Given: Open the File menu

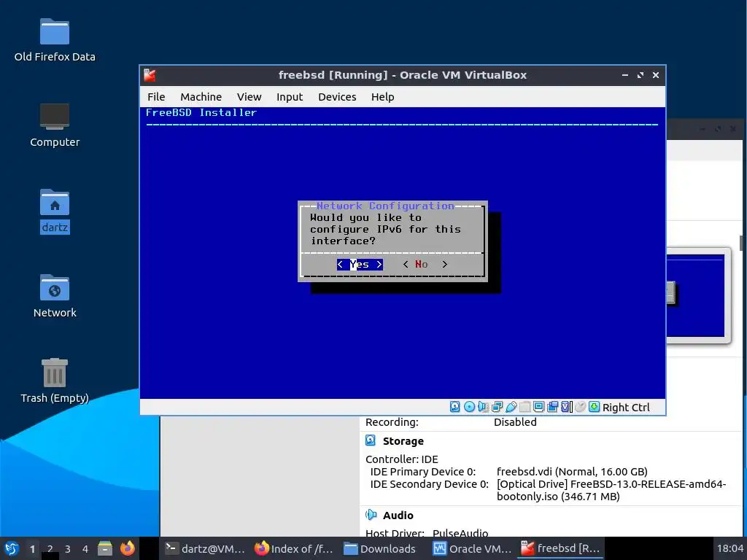Looking at the screenshot, I should point(156,97).
